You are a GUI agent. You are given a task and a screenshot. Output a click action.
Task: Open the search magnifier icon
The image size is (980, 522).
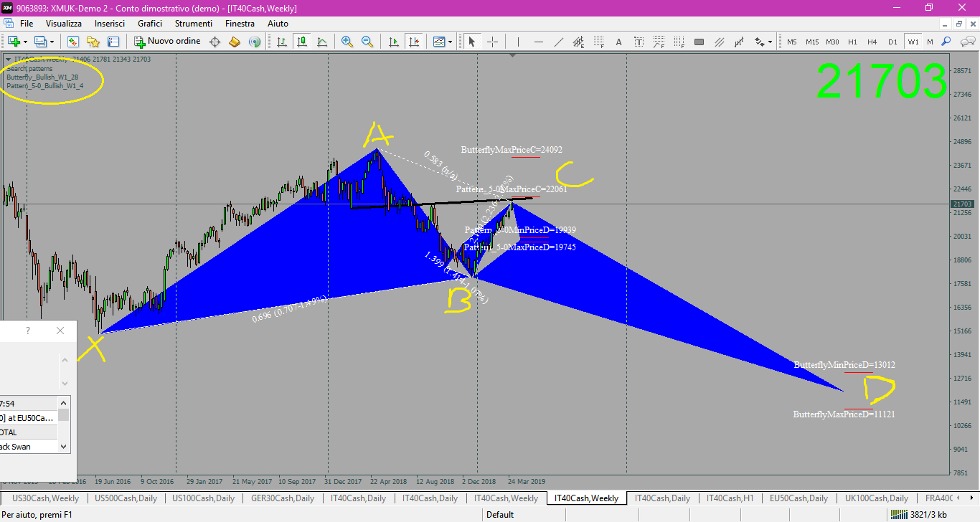point(946,42)
